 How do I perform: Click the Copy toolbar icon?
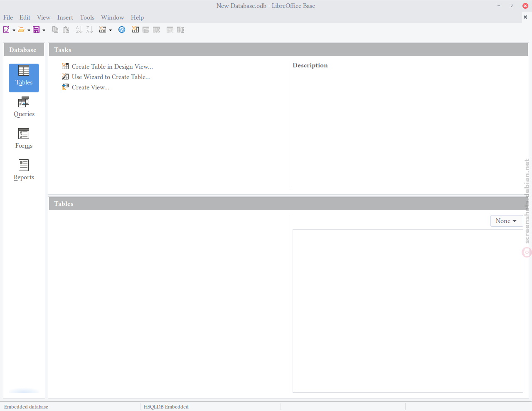click(x=55, y=30)
